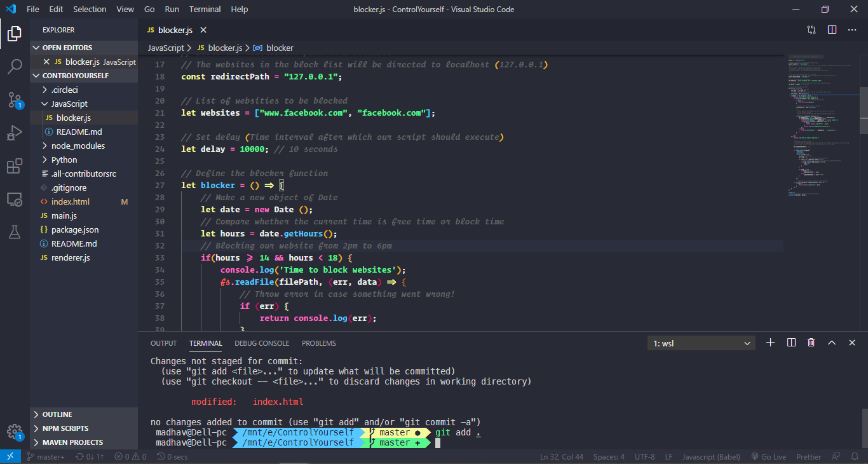
Task: Open the Terminal menu
Action: pos(205,9)
